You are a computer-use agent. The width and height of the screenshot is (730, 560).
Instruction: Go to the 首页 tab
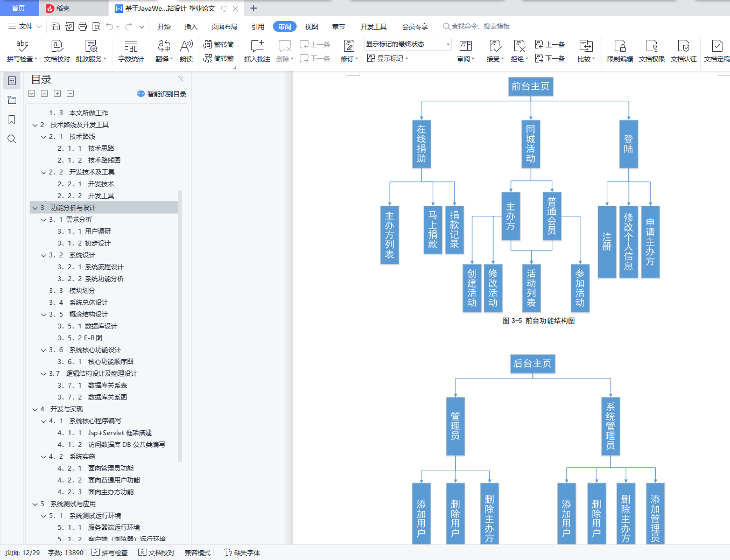coord(19,8)
